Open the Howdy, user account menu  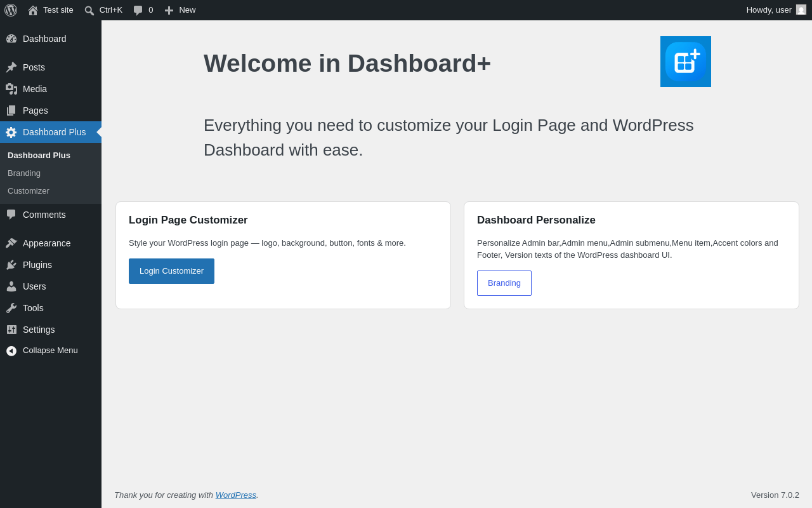coord(776,10)
